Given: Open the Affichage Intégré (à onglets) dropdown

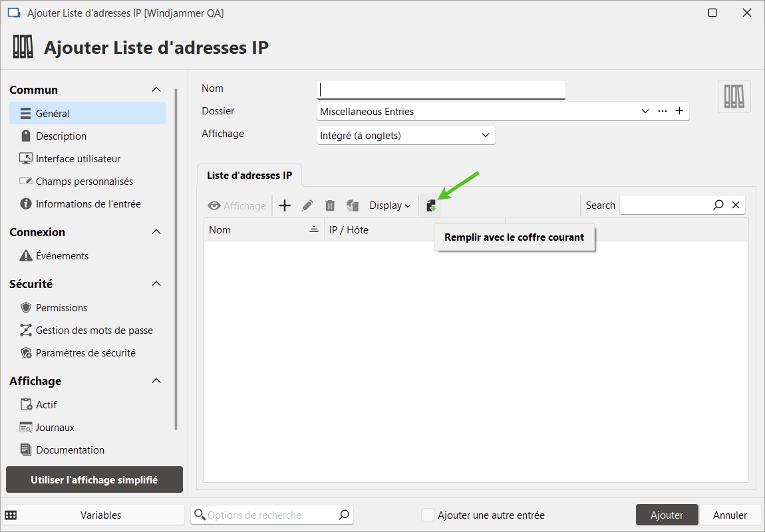Looking at the screenshot, I should 406,136.
